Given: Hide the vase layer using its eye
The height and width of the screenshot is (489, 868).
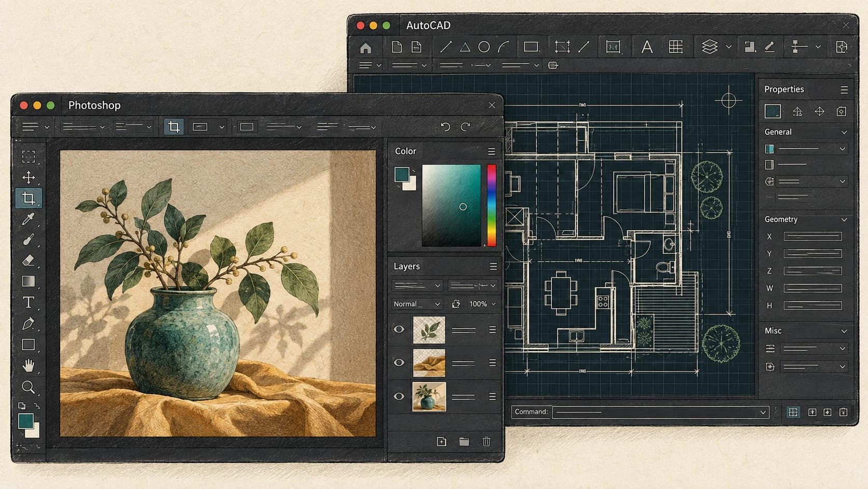Looking at the screenshot, I should [x=399, y=397].
